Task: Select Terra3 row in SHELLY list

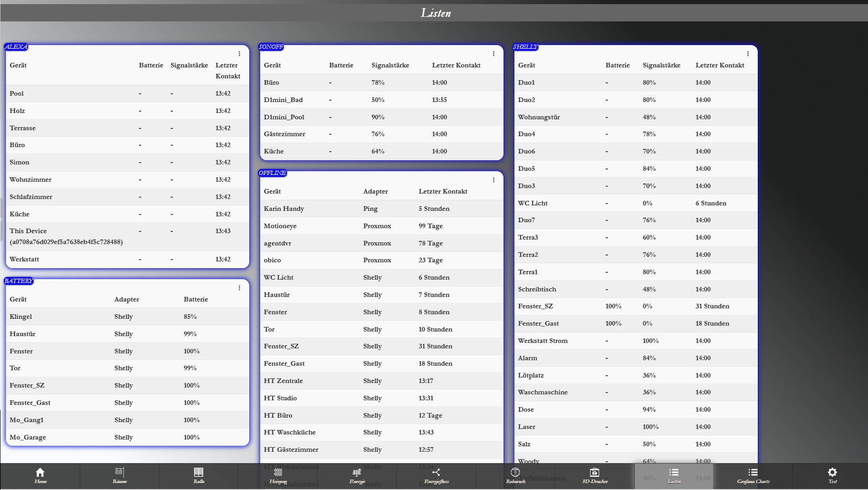Action: tap(636, 237)
